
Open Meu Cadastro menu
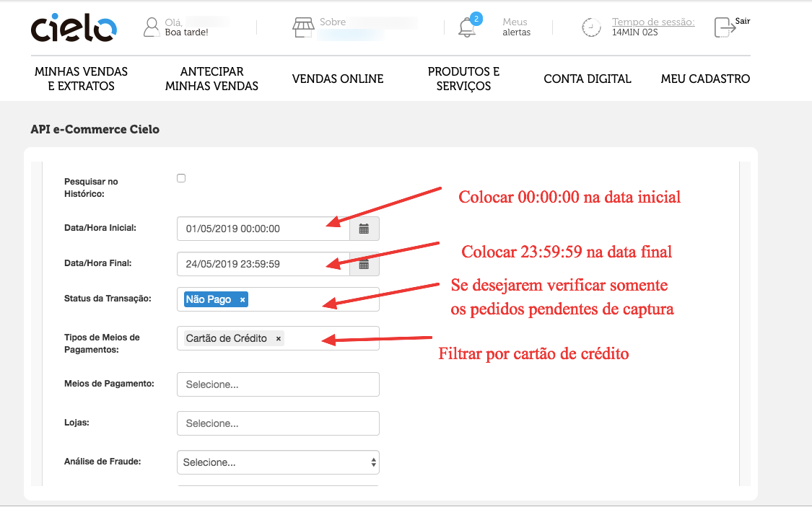point(705,79)
